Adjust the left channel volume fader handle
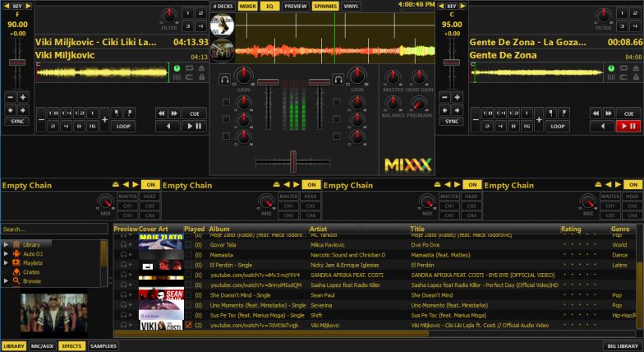The width and height of the screenshot is (644, 352). coord(268,82)
